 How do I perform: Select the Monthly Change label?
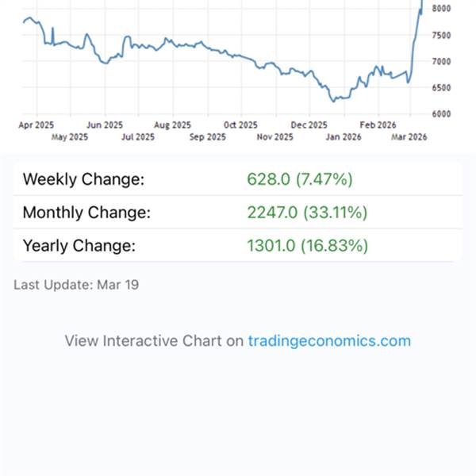tap(86, 213)
